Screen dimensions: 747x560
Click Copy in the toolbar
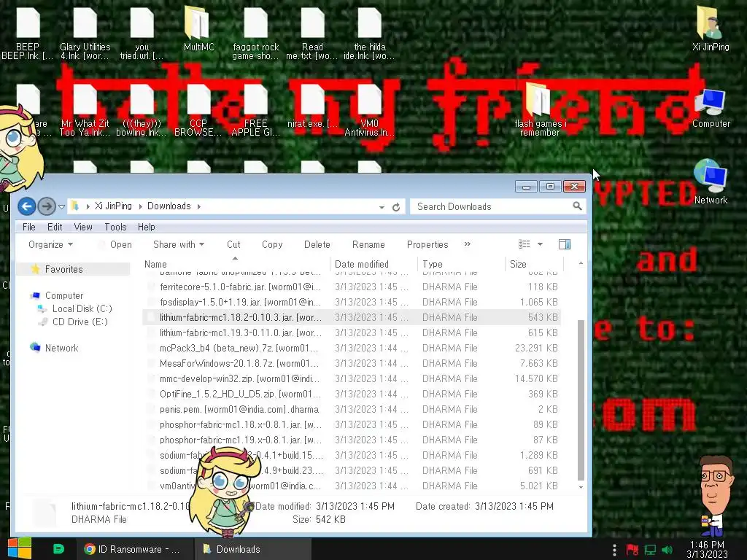pyautogui.click(x=272, y=244)
